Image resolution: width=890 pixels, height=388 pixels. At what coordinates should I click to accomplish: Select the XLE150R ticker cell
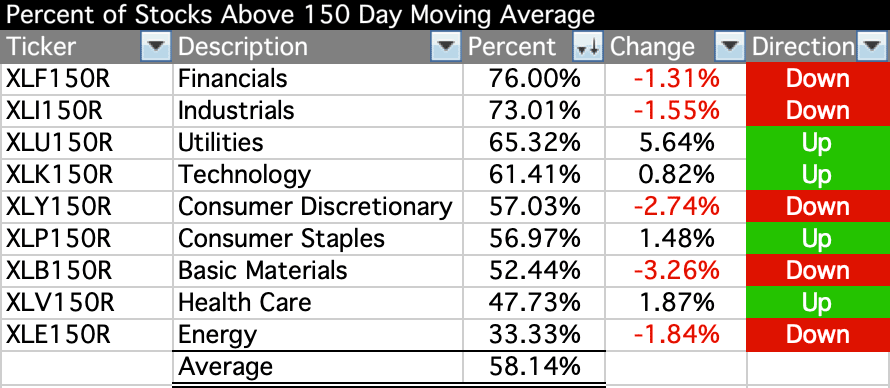[87, 334]
